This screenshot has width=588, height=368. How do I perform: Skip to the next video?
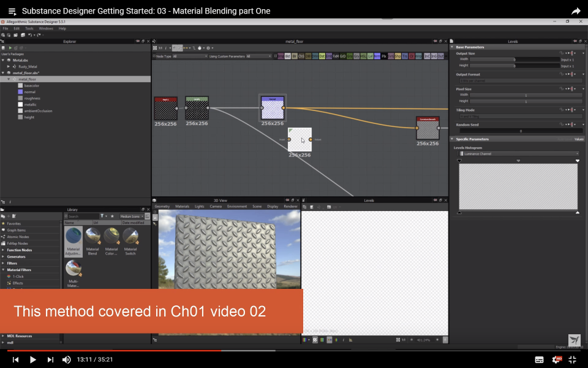point(50,360)
